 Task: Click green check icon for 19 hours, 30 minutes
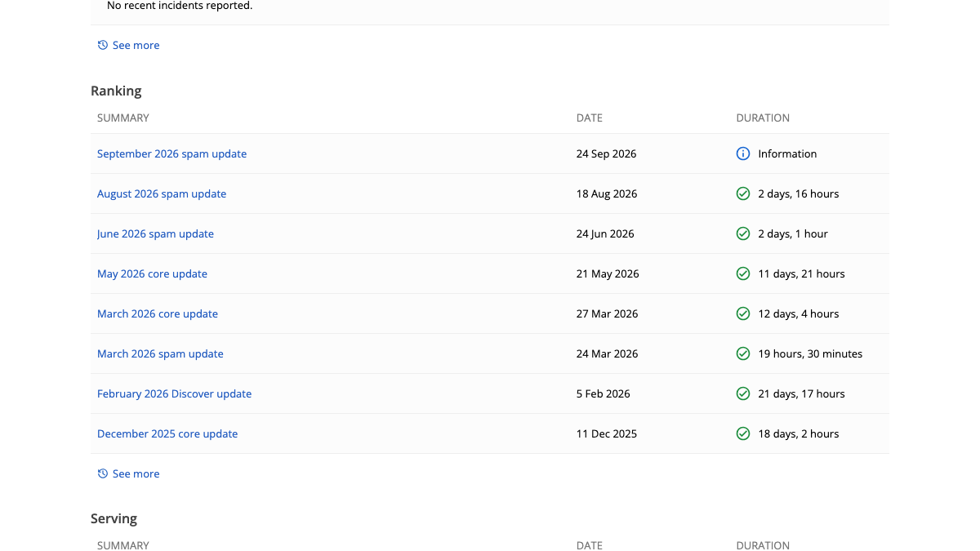743,353
